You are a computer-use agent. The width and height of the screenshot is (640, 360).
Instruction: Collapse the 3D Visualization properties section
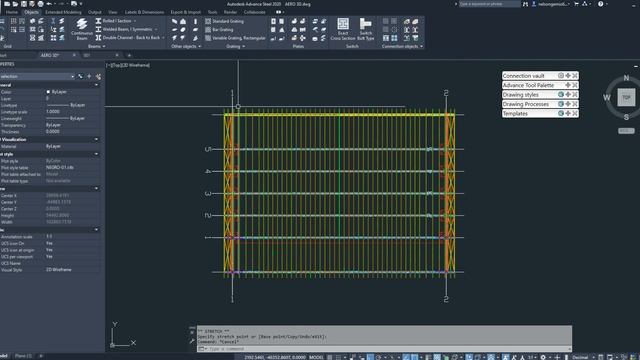97,139
